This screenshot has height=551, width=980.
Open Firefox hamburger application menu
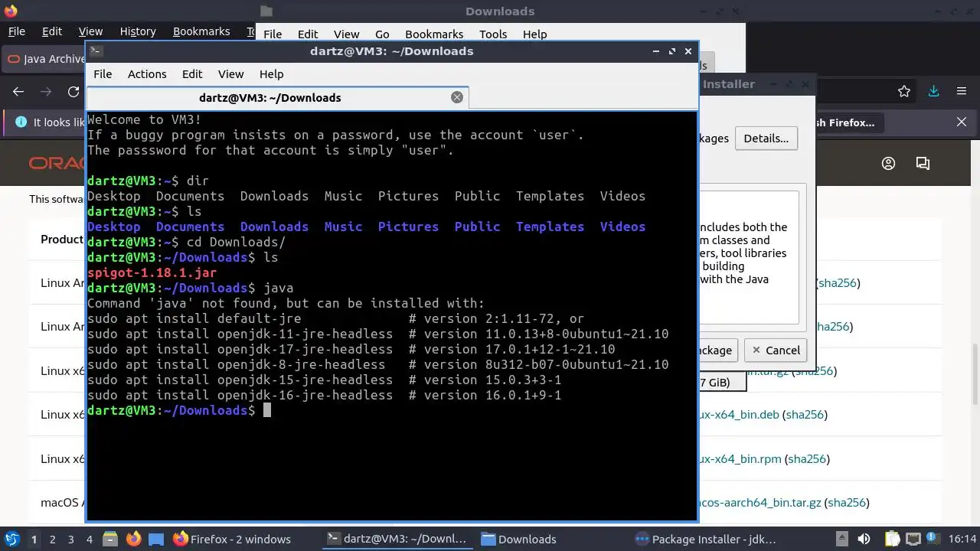(962, 91)
